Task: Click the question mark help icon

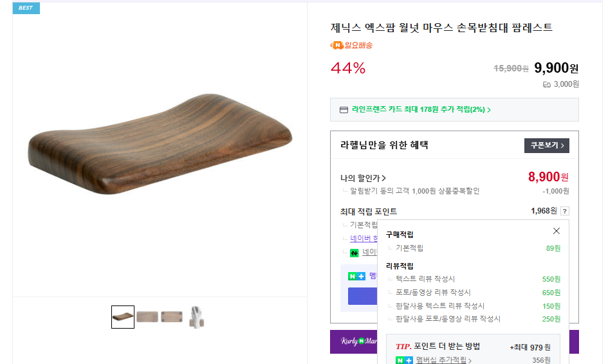Action: point(564,211)
